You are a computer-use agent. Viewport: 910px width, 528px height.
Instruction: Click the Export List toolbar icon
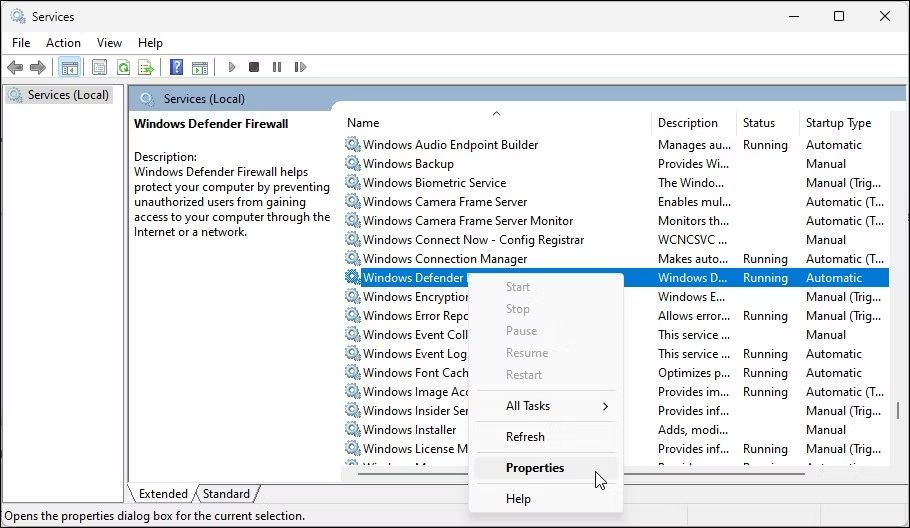coord(146,67)
